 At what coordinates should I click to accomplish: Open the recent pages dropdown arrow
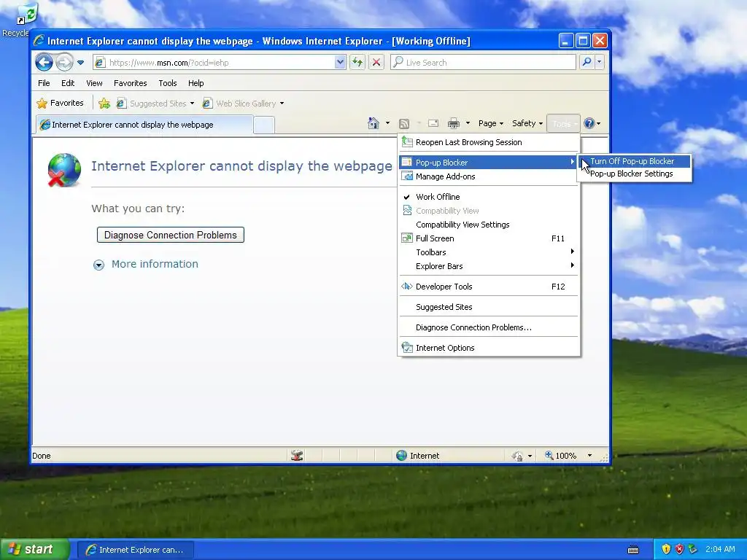(80, 63)
